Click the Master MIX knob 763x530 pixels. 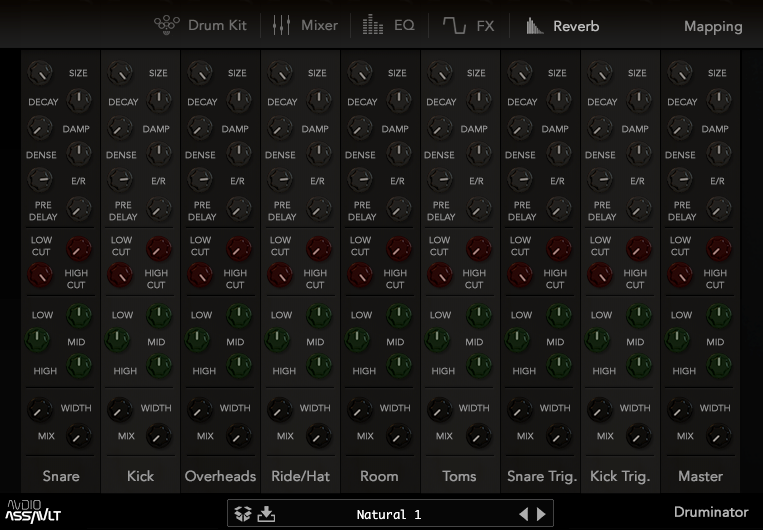click(x=718, y=436)
